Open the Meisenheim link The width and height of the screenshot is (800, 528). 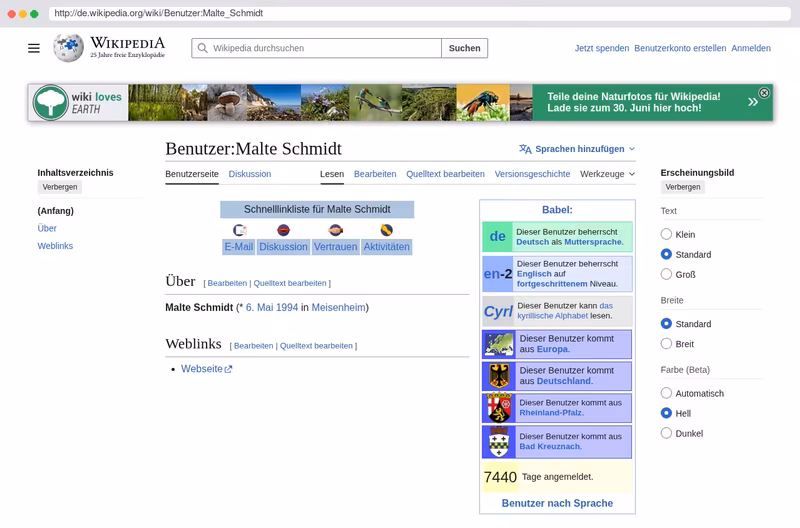pos(338,308)
